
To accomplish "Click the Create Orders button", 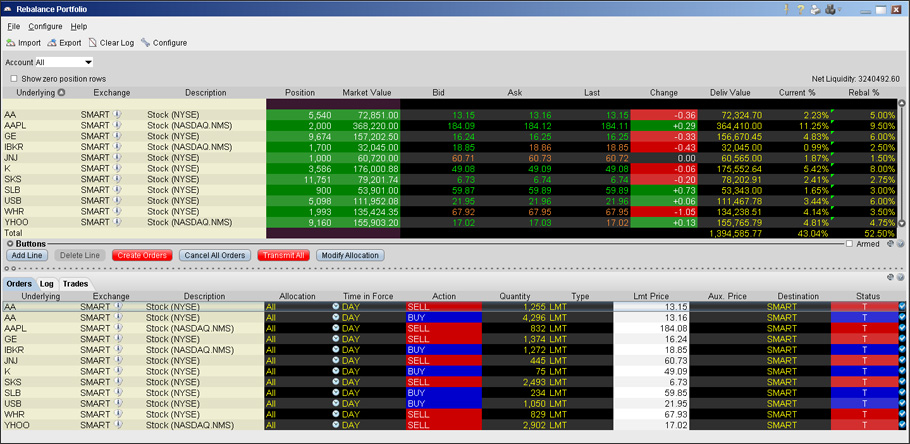I will (x=142, y=255).
